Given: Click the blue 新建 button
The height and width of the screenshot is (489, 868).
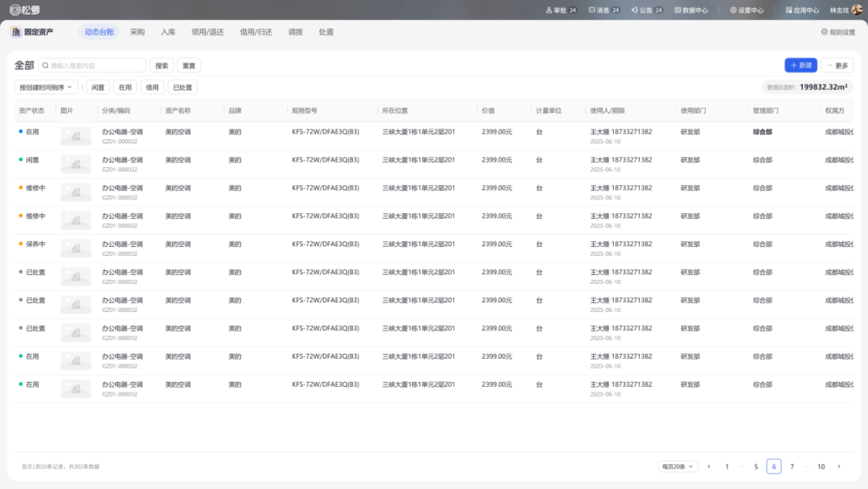Looking at the screenshot, I should click(800, 65).
